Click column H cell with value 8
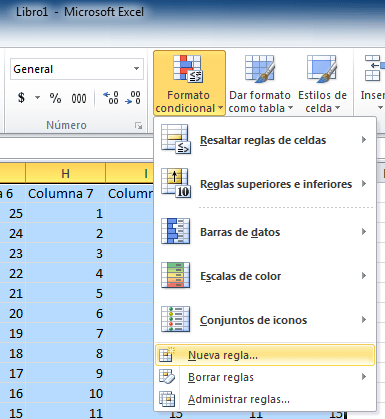This screenshot has width=385, height=419. click(x=65, y=353)
